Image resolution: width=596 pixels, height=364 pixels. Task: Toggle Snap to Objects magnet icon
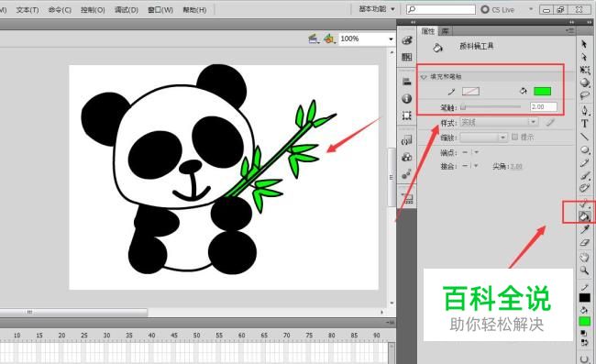coord(585,358)
